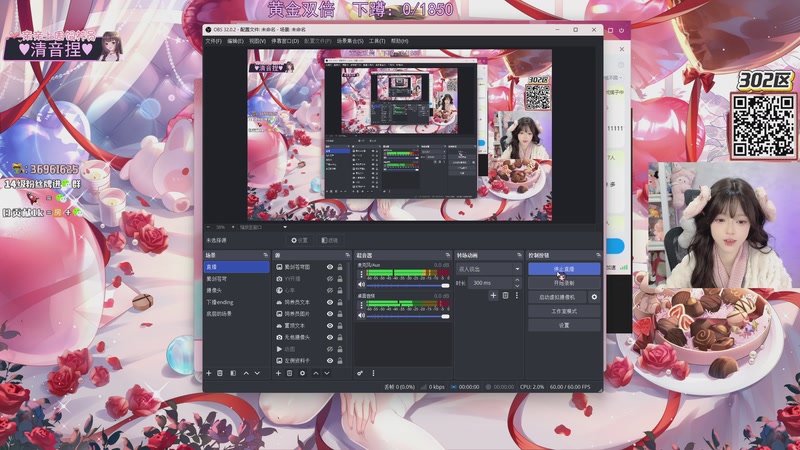Click the power icon in the pink window behind OBS
This screenshot has height=450, width=800.
[x=621, y=31]
